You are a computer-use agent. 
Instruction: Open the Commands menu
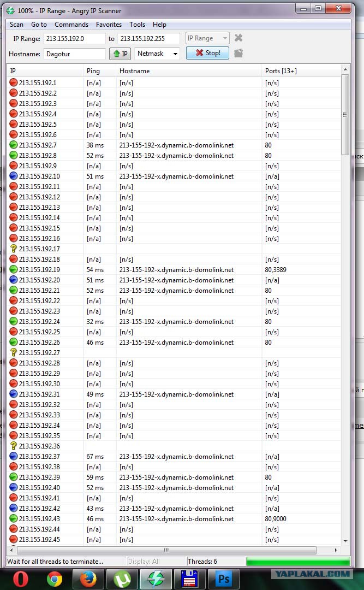[71, 25]
